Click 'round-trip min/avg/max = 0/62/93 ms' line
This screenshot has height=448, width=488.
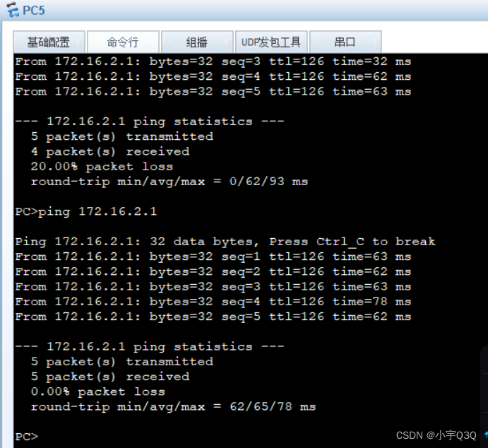click(x=169, y=182)
